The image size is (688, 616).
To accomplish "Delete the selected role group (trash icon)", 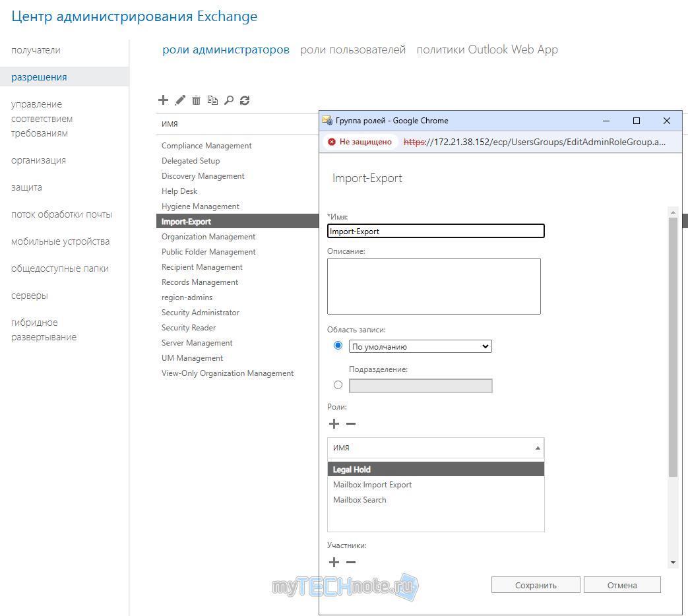I will tap(196, 100).
